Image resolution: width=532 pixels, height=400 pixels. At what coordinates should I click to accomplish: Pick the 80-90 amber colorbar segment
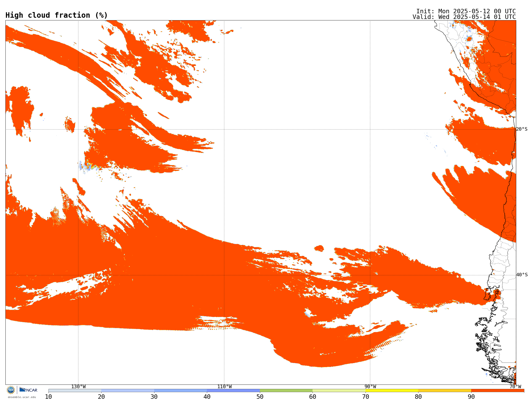click(x=445, y=391)
